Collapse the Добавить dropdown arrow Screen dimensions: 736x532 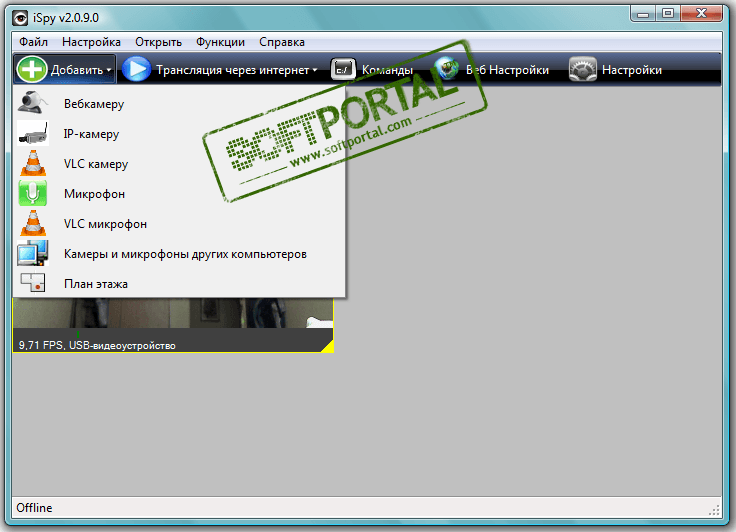[x=109, y=70]
